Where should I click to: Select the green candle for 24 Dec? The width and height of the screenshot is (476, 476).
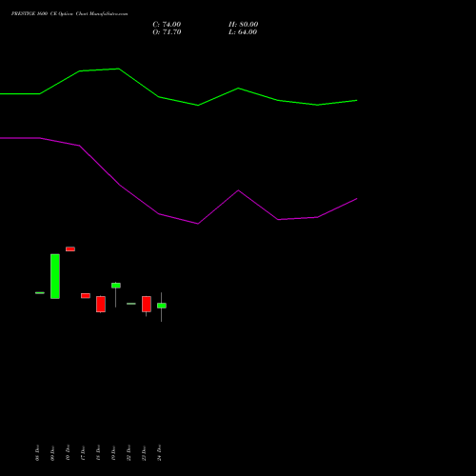point(162,306)
